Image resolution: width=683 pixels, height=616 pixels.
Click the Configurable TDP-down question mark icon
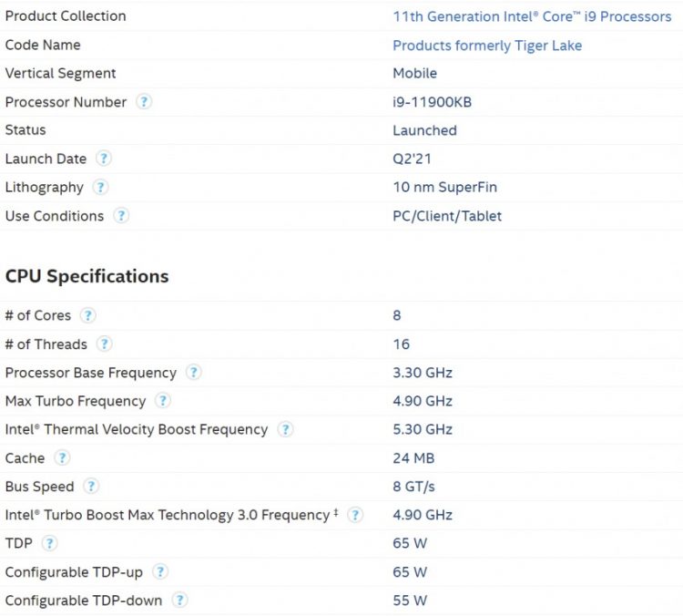(x=180, y=601)
